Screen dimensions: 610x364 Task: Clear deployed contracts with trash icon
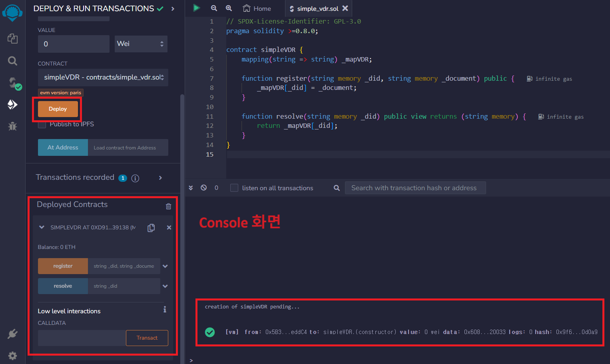pyautogui.click(x=168, y=206)
